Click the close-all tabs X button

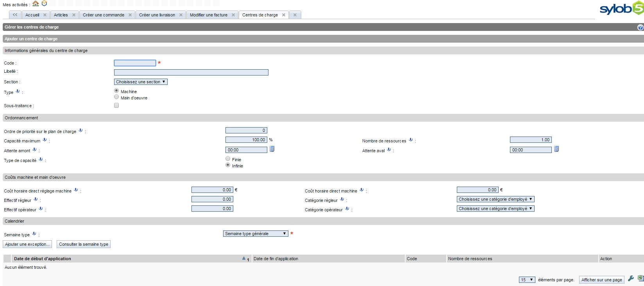(x=295, y=15)
